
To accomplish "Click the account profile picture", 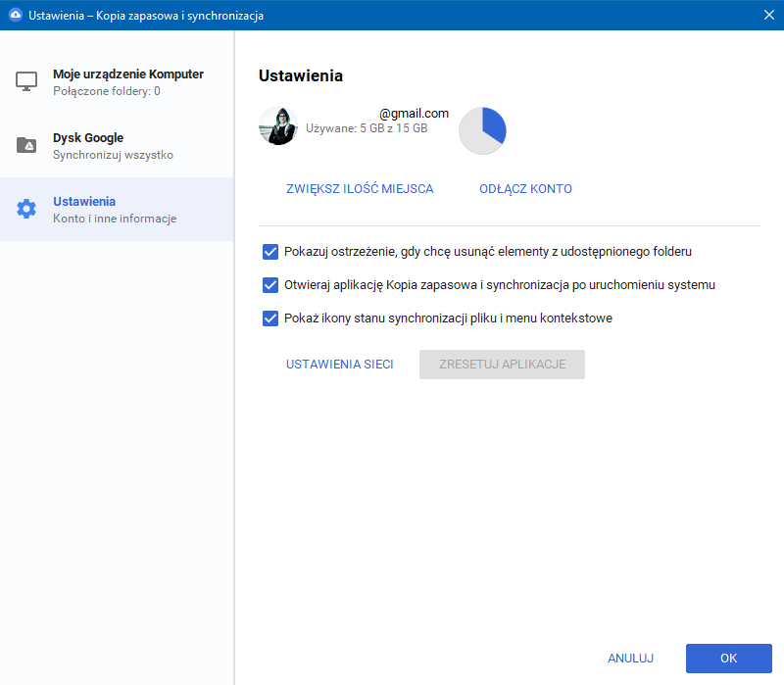I will pos(278,126).
